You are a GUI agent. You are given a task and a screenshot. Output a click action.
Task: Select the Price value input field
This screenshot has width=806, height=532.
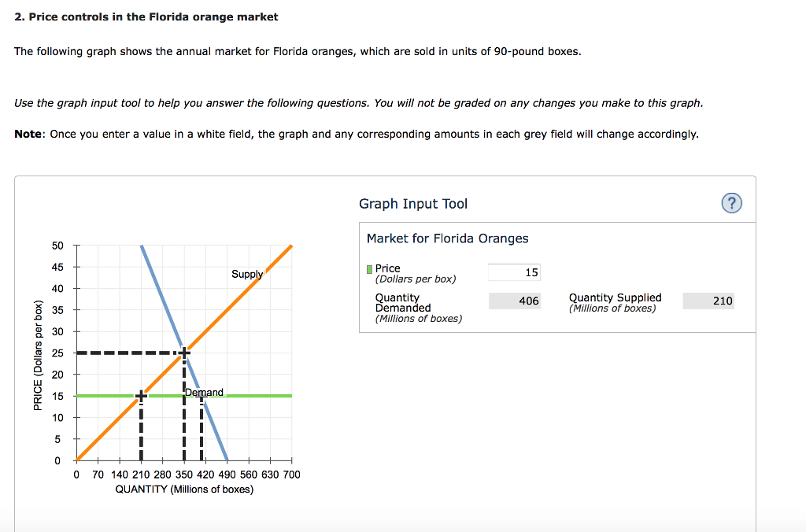514,272
